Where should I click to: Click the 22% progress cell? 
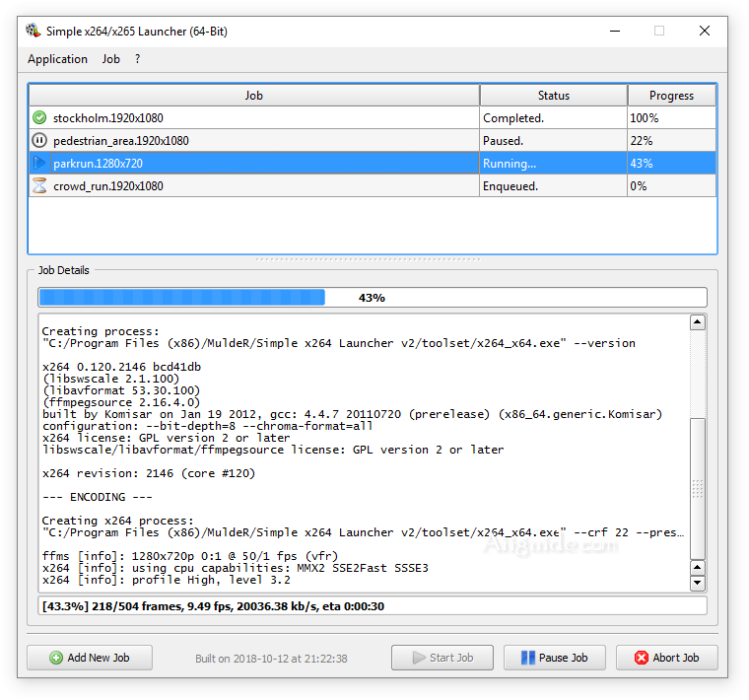pos(671,140)
